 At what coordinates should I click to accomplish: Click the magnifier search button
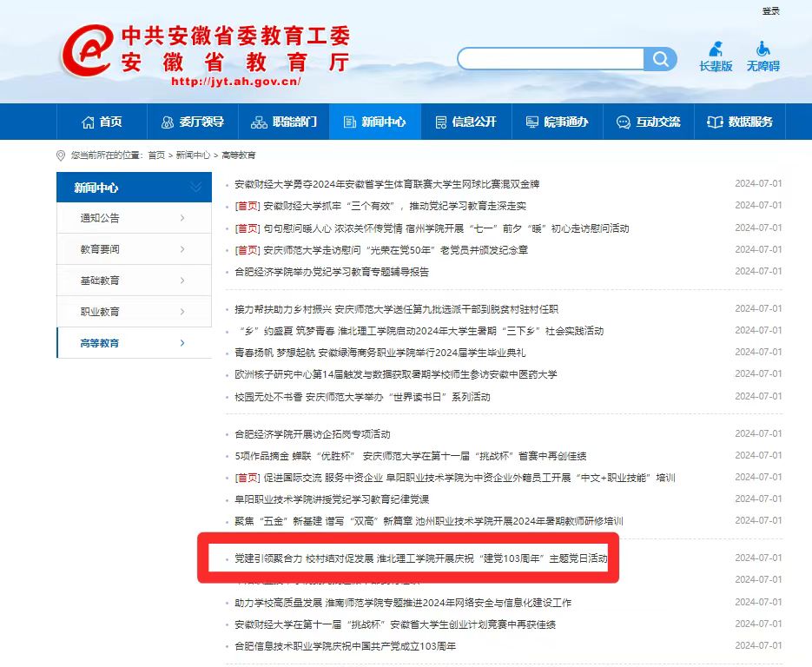point(661,59)
